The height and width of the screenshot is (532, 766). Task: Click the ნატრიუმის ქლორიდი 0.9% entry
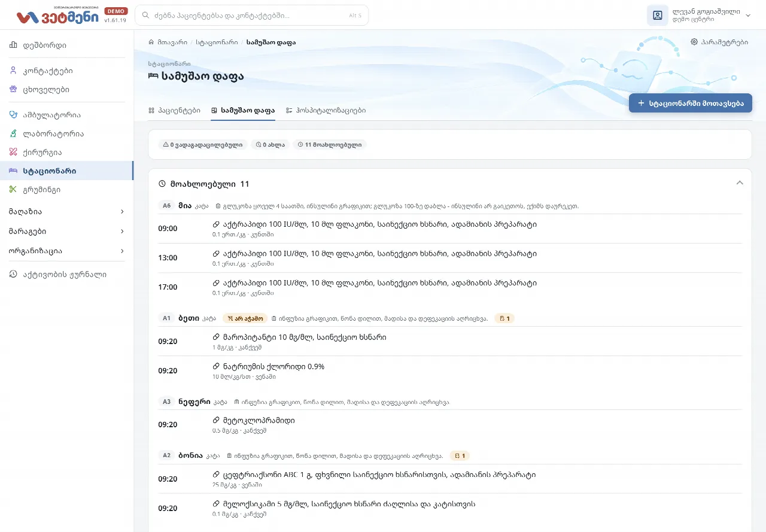coord(273,366)
